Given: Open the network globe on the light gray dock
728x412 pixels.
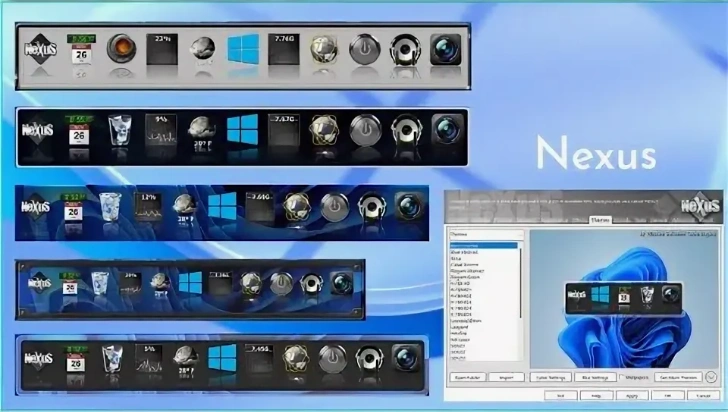Looking at the screenshot, I should tap(324, 49).
